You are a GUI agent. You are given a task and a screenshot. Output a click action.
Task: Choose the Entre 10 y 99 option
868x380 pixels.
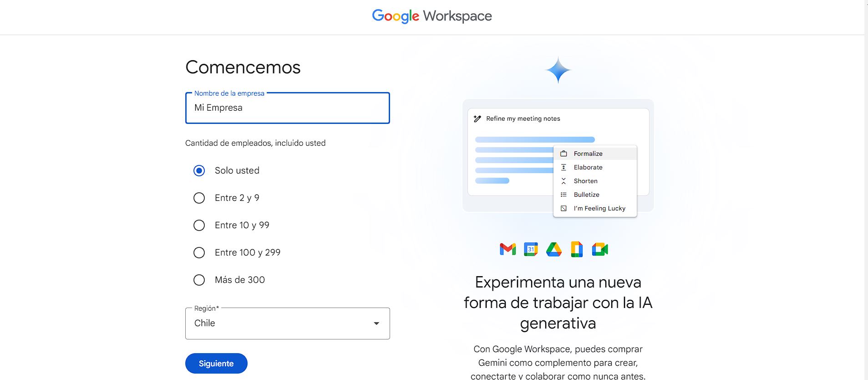(199, 225)
